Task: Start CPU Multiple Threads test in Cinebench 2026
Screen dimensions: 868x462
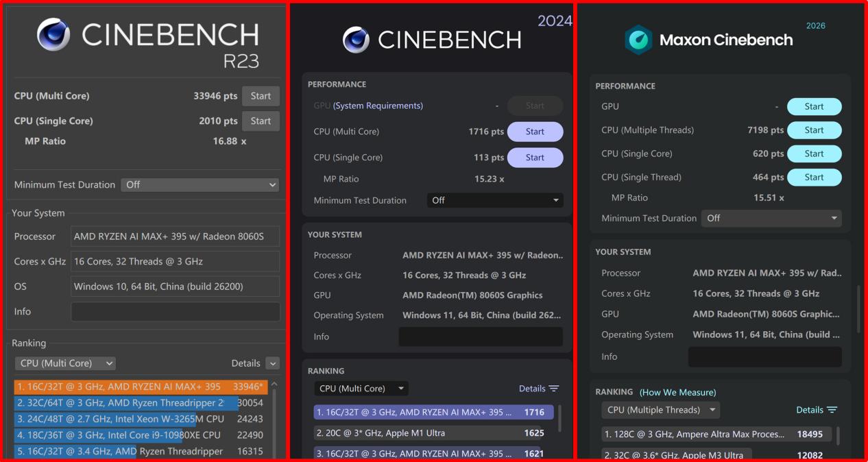Action: click(x=814, y=130)
